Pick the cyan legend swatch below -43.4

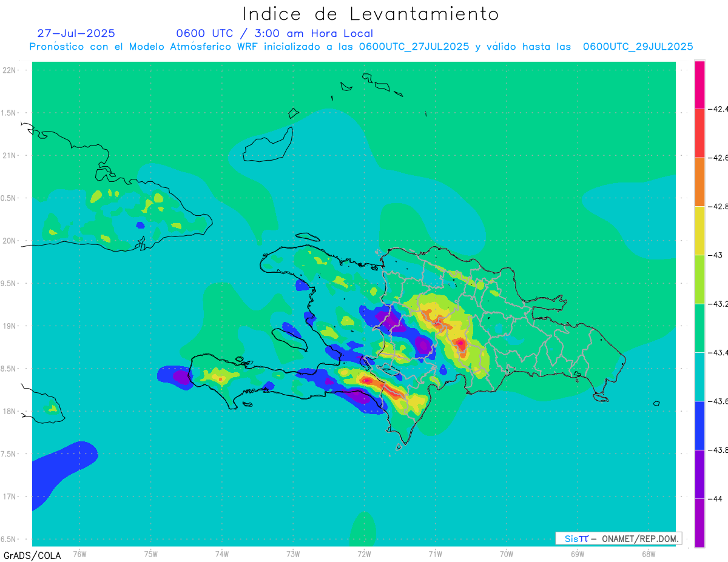tap(699, 376)
